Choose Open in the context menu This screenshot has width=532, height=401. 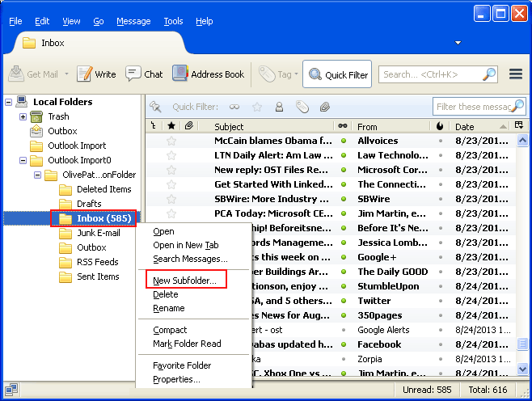[x=163, y=231]
